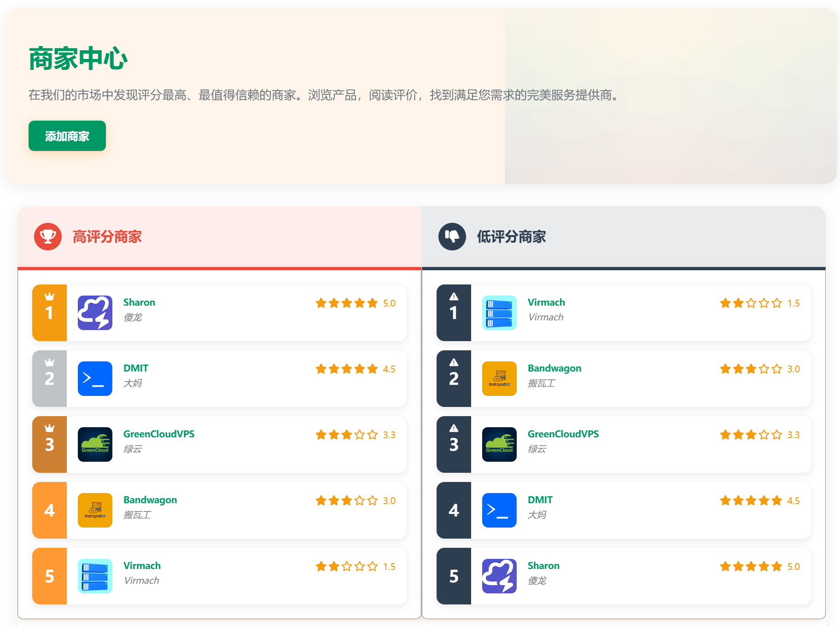Open Bandwagon logo in low-rated list
Image resolution: width=840 pixels, height=627 pixels.
499,378
